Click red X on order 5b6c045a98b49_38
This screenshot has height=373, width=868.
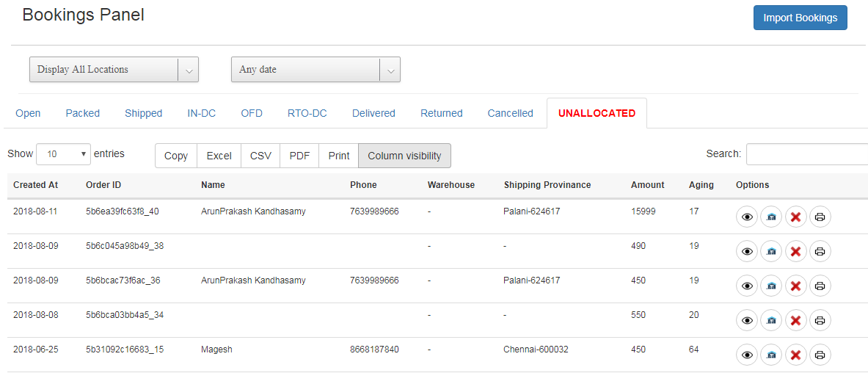pyautogui.click(x=795, y=251)
